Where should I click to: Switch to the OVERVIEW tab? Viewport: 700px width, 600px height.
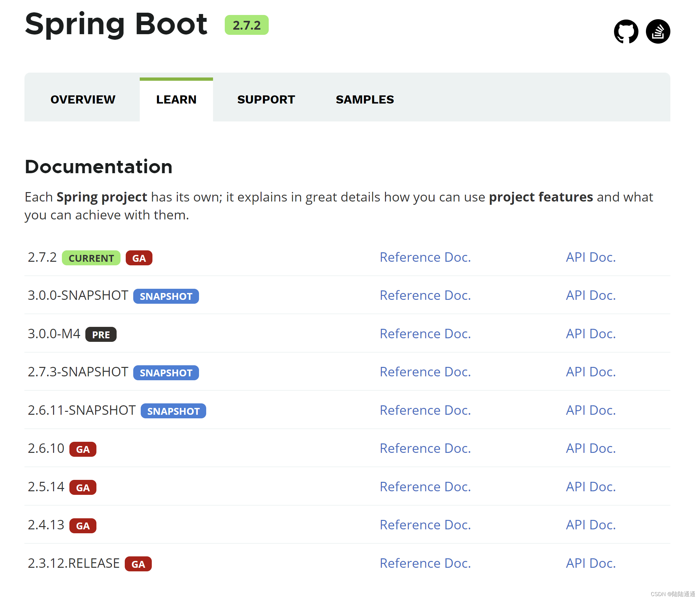tap(83, 100)
